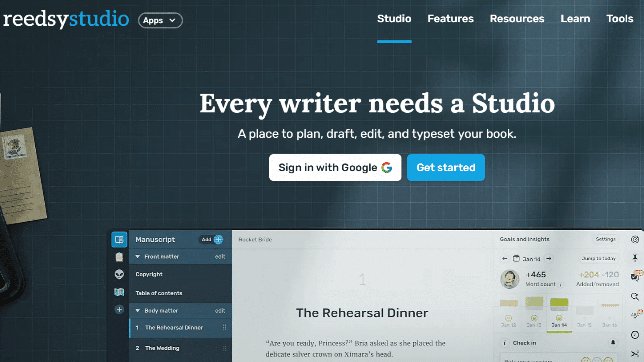Click Sign in with Google
The image size is (644, 362).
coord(335,167)
